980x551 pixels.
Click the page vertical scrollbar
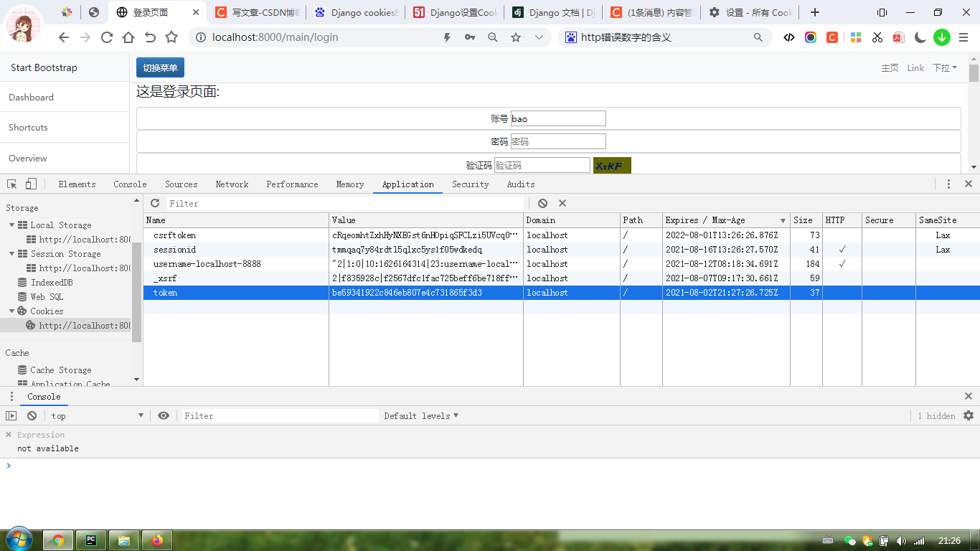(974, 113)
